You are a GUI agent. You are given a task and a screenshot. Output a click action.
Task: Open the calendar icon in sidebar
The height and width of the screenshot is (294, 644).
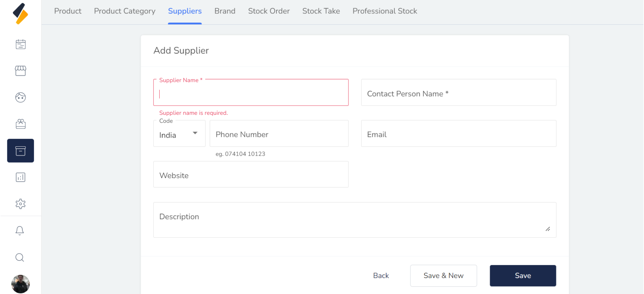[x=21, y=44]
